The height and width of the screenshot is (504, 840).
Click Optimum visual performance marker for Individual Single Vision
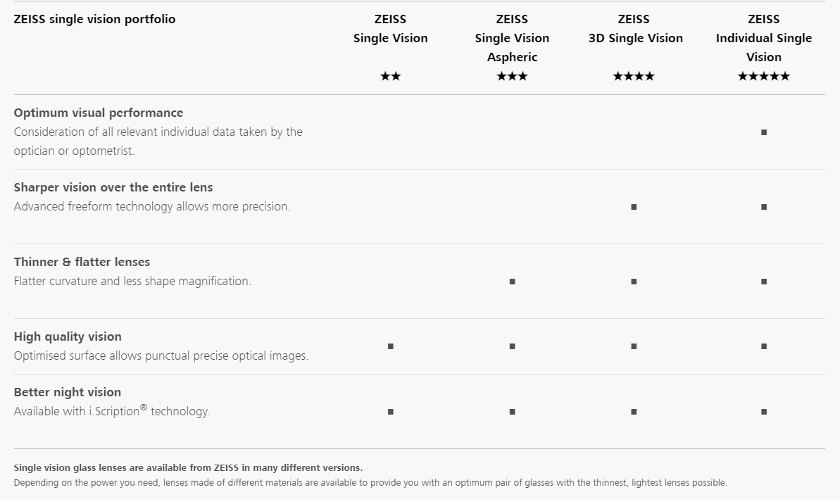click(x=764, y=132)
